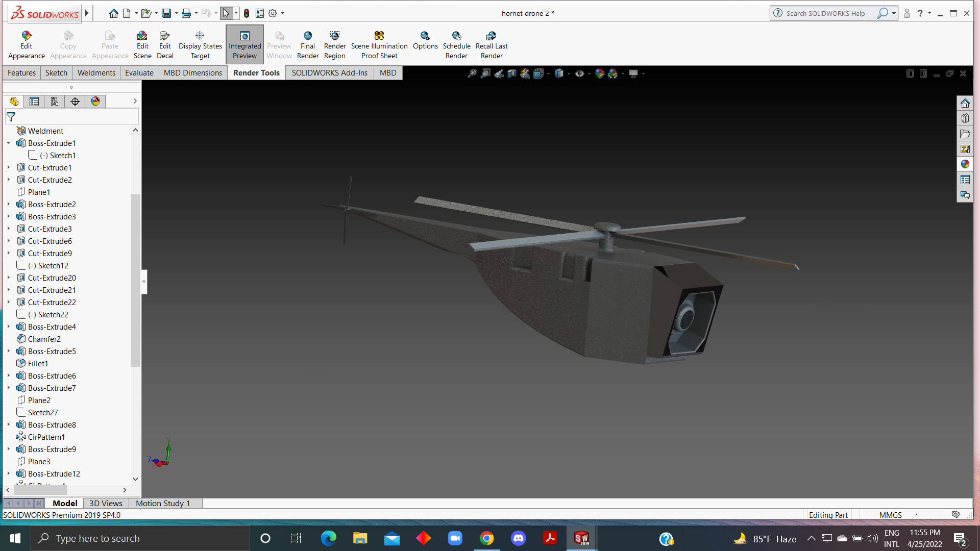Image resolution: width=980 pixels, height=551 pixels.
Task: Click the Edit Appearance icon
Action: click(26, 36)
